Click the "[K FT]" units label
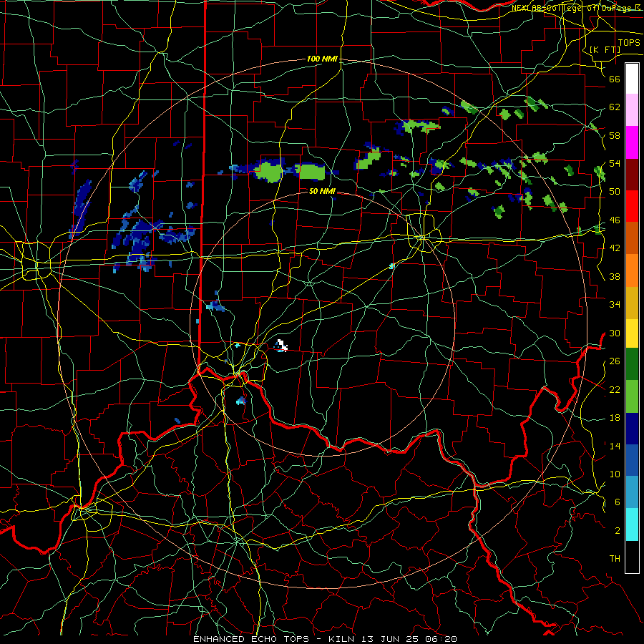Viewport: 644px width, 644px height. tap(605, 49)
